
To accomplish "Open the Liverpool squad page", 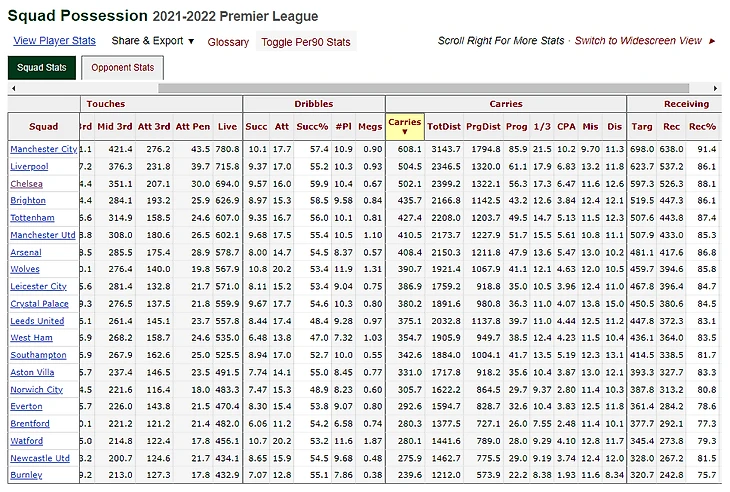I will [x=32, y=166].
